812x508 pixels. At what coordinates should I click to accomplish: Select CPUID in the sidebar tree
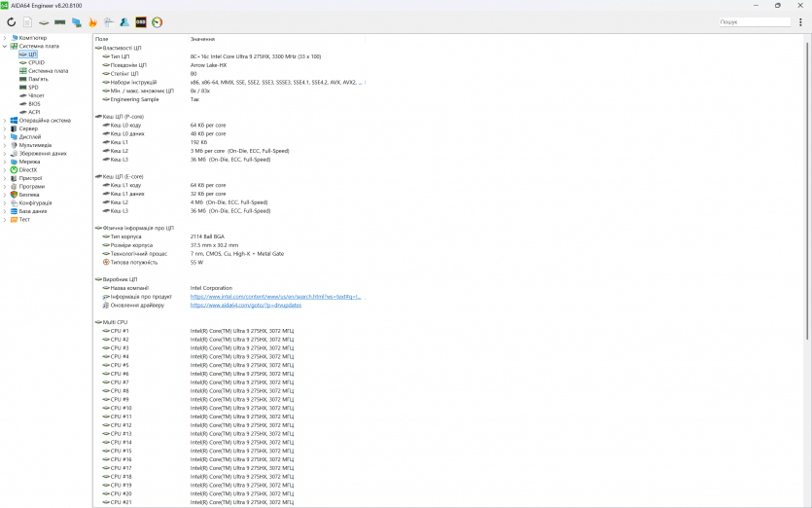point(36,62)
